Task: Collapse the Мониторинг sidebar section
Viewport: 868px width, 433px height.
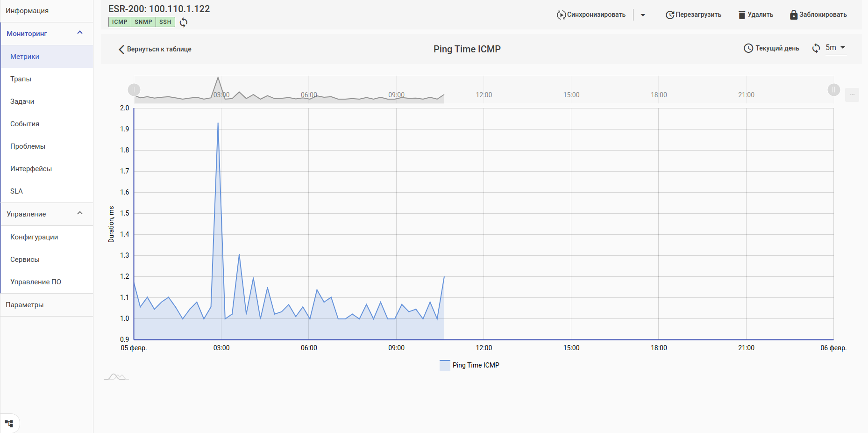Action: click(80, 33)
